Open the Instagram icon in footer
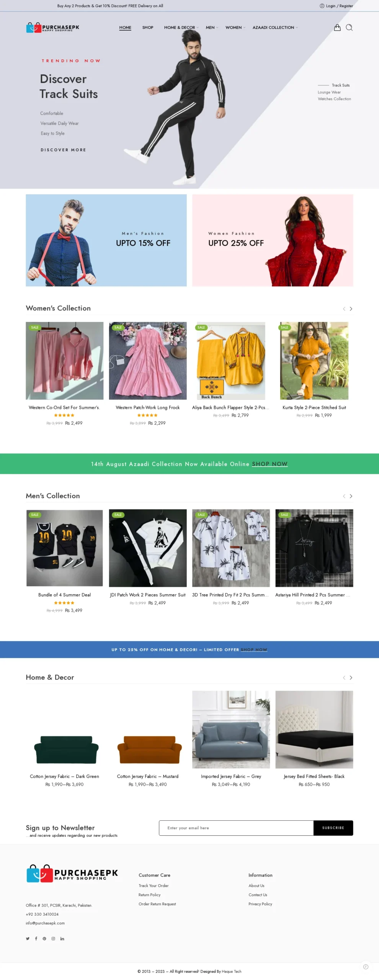379x980 pixels. point(53,938)
